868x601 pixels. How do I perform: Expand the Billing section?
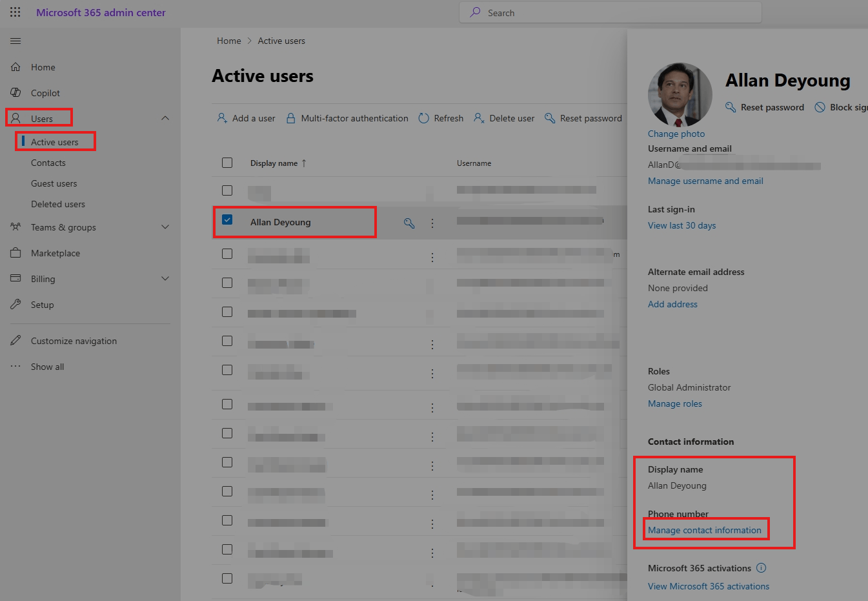(x=165, y=278)
